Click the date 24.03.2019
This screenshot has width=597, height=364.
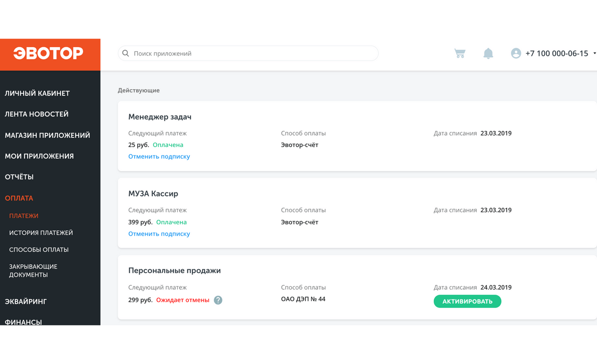[x=496, y=287]
